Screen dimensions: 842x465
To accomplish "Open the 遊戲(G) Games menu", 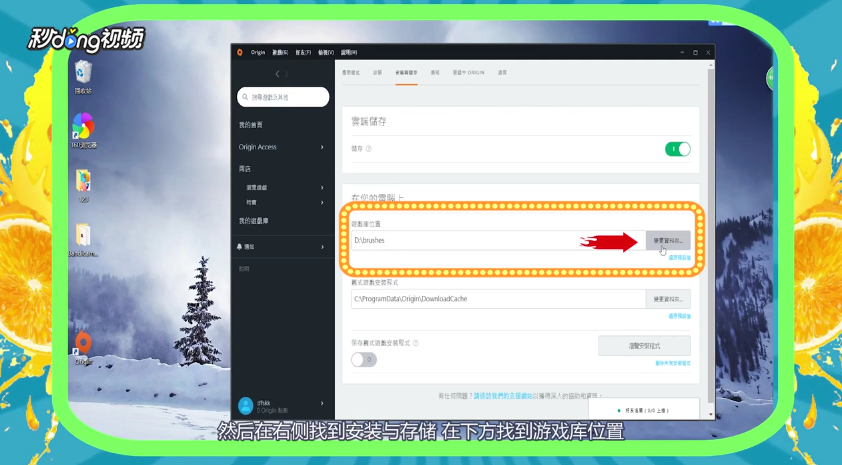I will point(280,52).
